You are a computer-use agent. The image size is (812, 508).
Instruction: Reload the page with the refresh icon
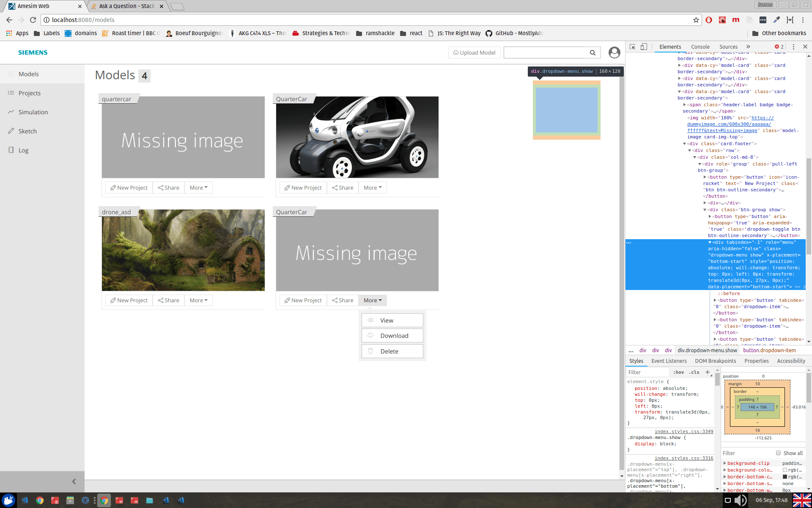tap(33, 20)
